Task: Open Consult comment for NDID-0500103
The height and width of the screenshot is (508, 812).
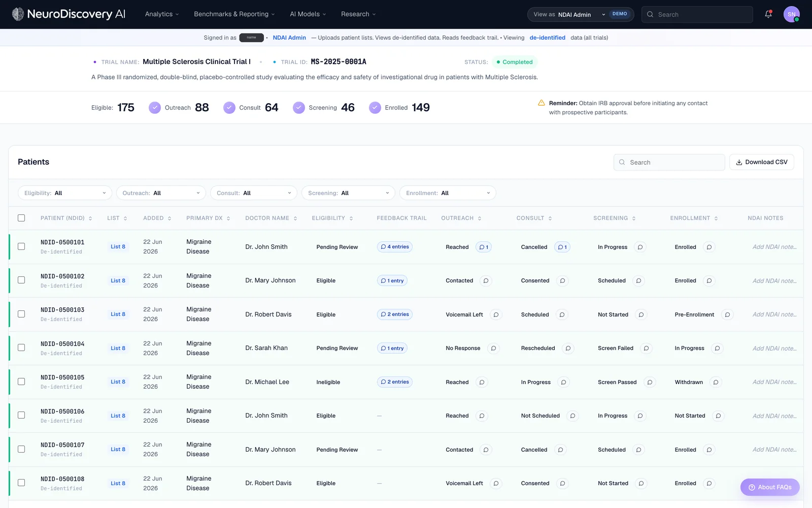Action: point(562,314)
